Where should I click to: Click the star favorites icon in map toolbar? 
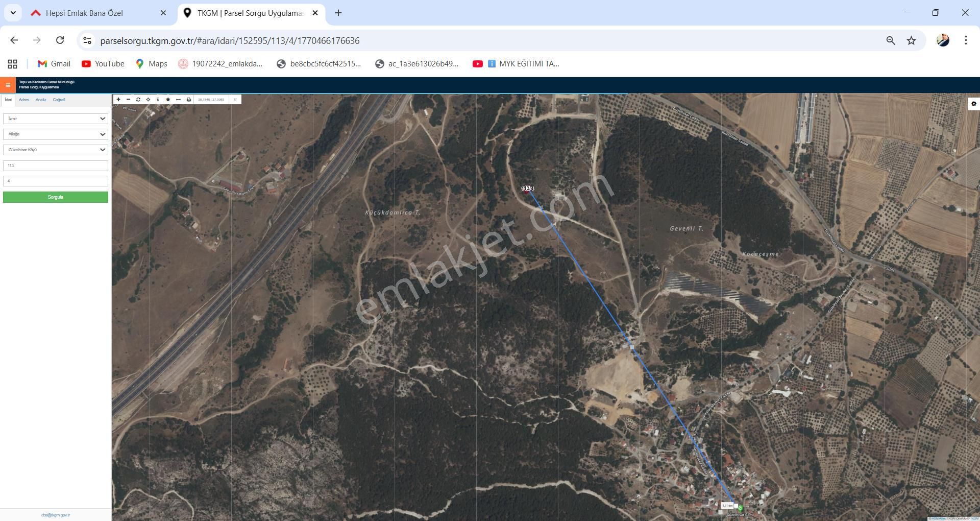point(168,100)
